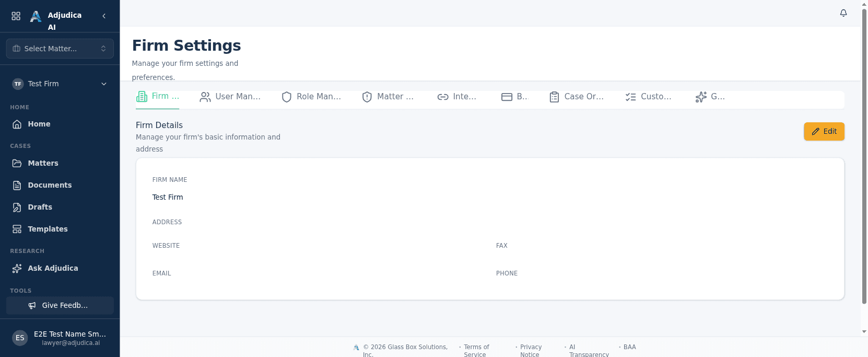Open Templates from the sidebar
Image resolution: width=868 pixels, height=357 pixels.
click(x=60, y=229)
